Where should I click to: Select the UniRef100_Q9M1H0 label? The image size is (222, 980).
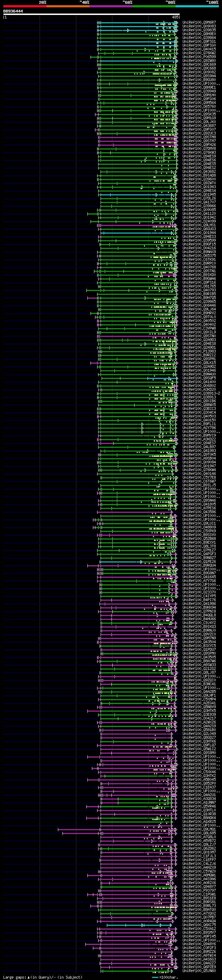(x=199, y=95)
